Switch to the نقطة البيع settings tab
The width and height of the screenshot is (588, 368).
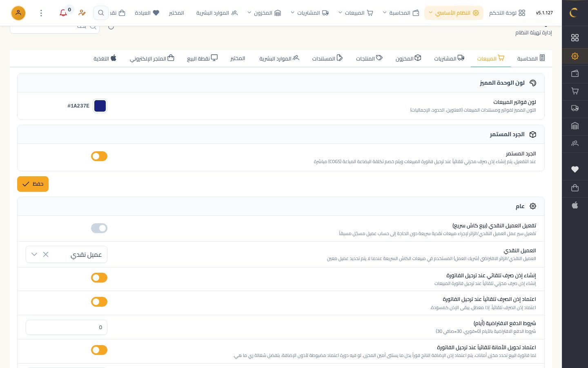pos(202,58)
